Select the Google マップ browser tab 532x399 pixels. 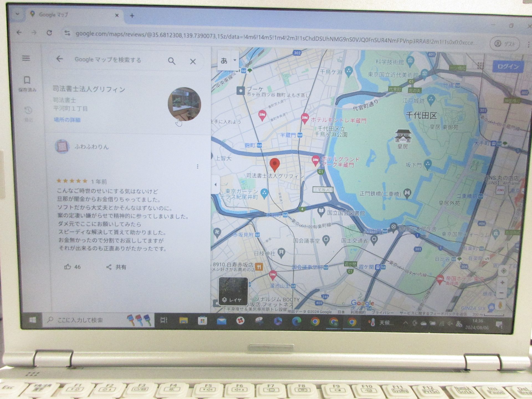click(75, 15)
